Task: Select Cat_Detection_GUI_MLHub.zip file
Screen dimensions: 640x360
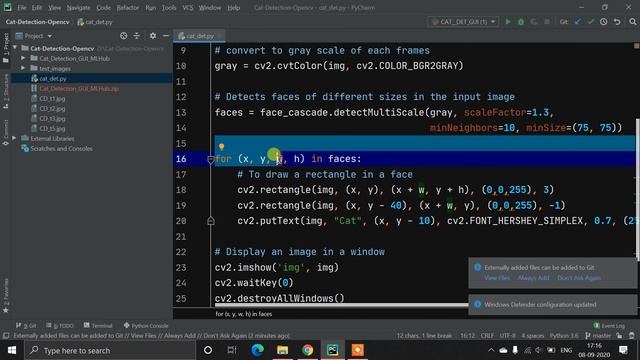Action: [x=79, y=89]
